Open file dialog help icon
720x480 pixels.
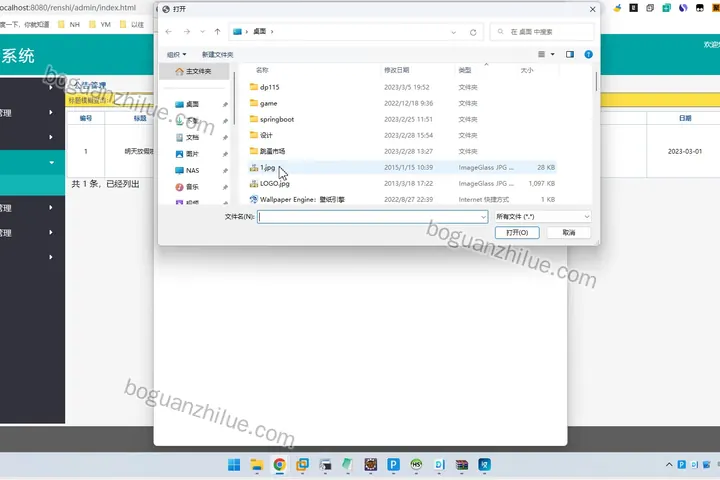[588, 54]
